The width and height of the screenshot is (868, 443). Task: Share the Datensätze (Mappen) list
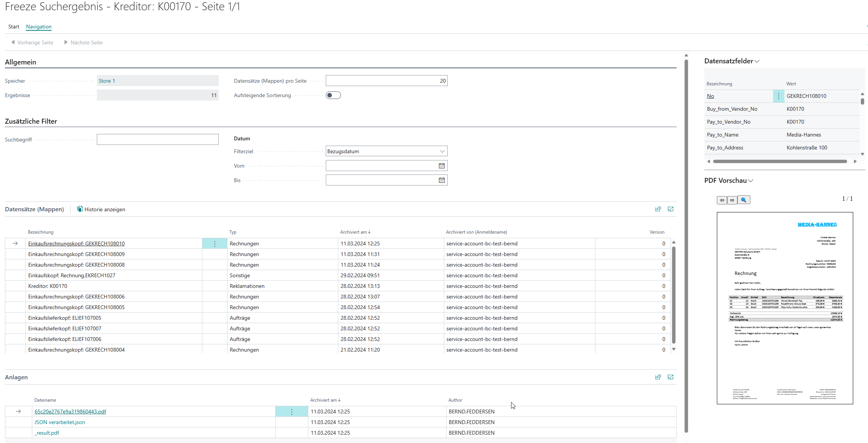pyautogui.click(x=658, y=209)
